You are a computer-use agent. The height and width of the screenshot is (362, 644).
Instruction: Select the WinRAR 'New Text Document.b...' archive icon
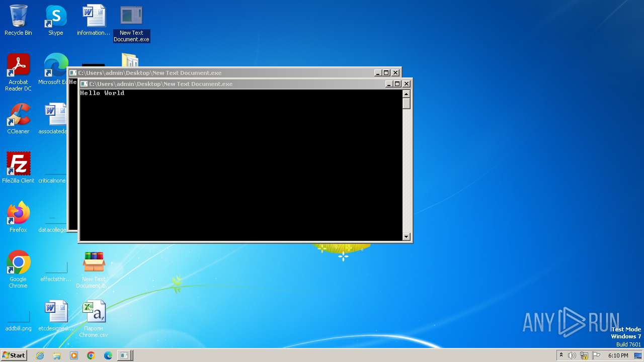(94, 269)
